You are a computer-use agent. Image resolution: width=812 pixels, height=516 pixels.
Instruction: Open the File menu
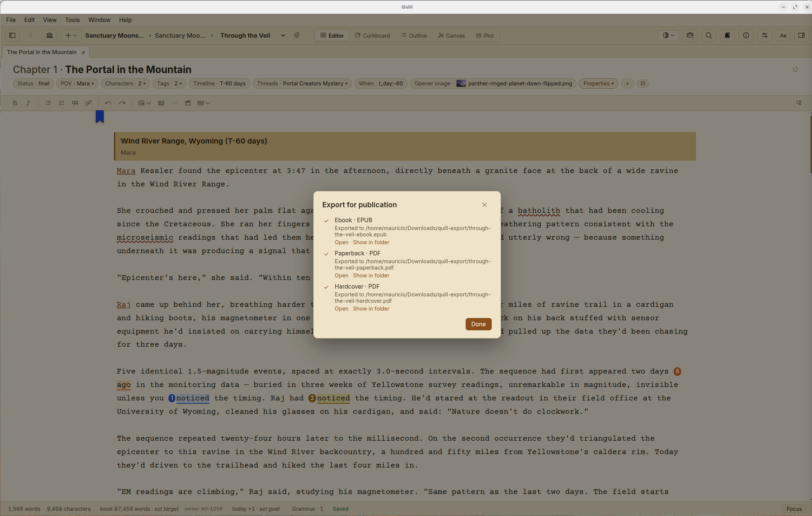click(11, 20)
